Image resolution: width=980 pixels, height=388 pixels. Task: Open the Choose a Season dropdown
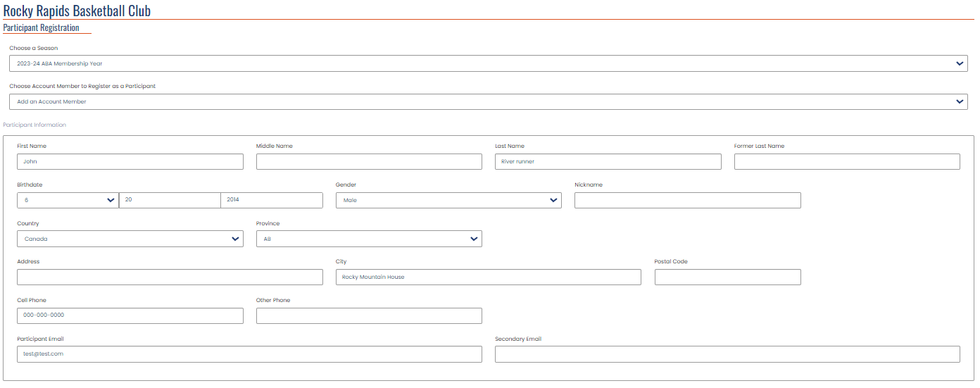(x=489, y=63)
